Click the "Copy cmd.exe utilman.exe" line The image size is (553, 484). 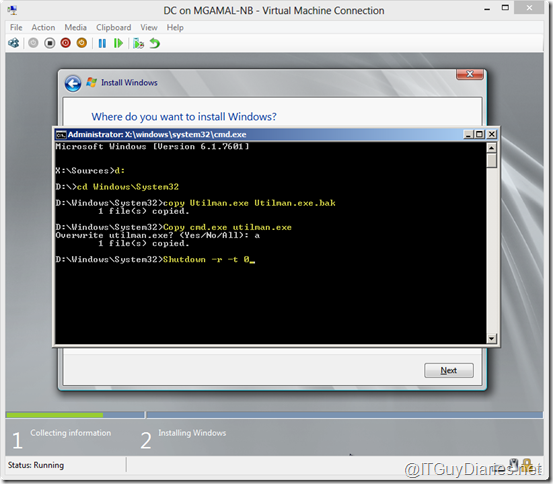pyautogui.click(x=174, y=227)
